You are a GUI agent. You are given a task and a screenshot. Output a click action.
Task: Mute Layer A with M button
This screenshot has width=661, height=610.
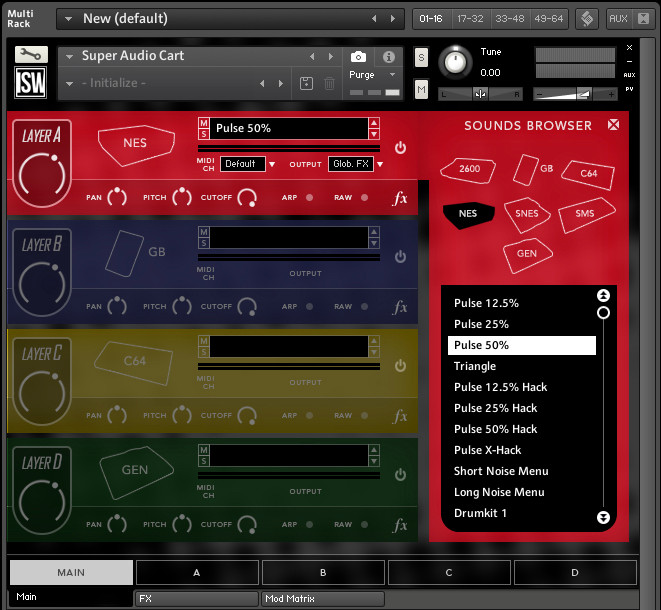[204, 123]
